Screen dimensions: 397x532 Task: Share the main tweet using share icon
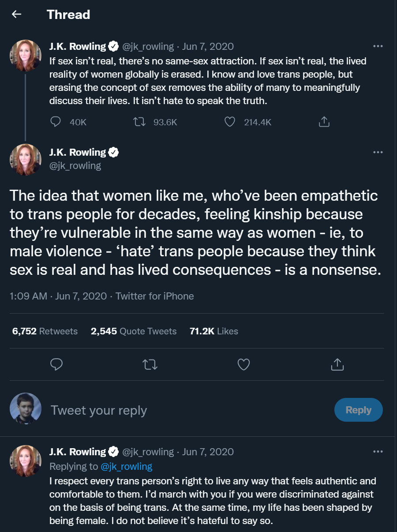[337, 364]
